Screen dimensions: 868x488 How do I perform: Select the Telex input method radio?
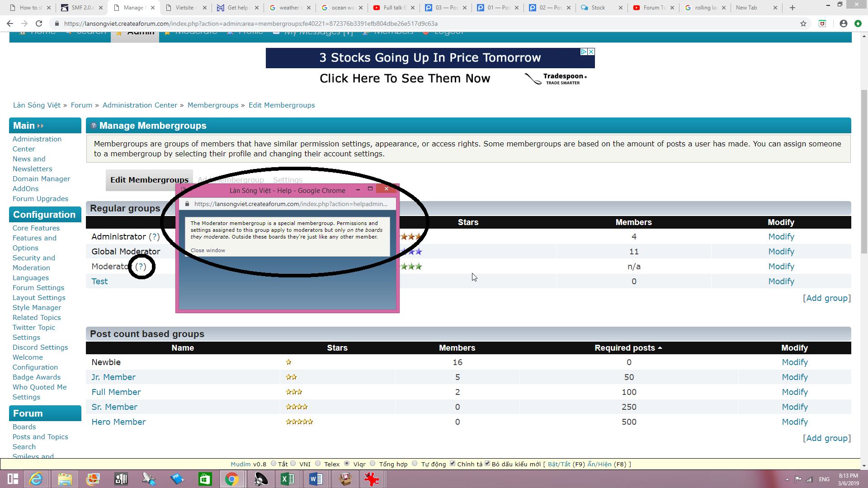tap(318, 463)
